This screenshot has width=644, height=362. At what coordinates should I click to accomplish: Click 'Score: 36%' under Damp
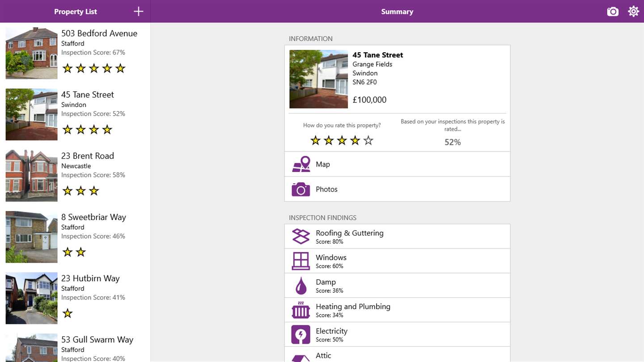point(330,291)
